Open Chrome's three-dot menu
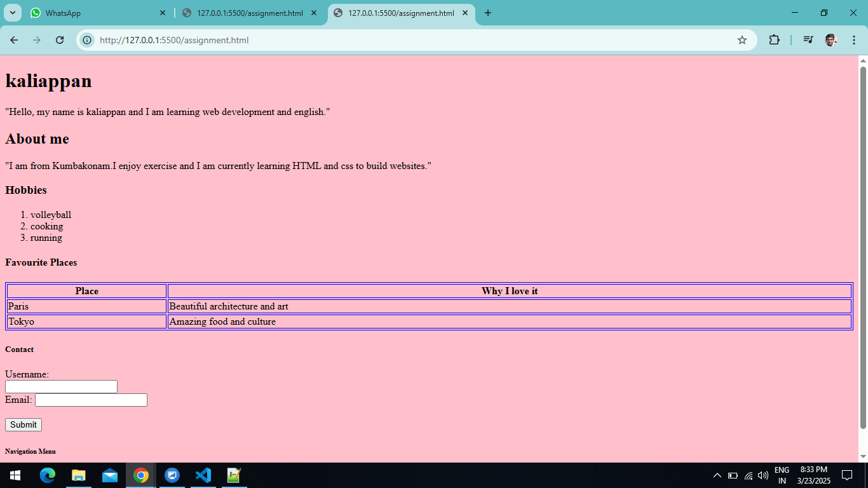This screenshot has width=868, height=488. pos(854,39)
